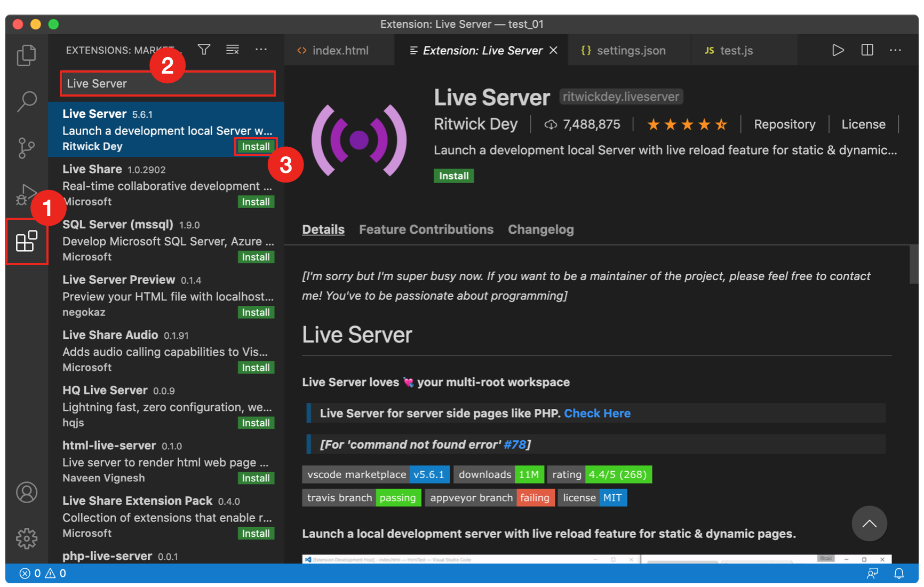The height and width of the screenshot is (587, 924).
Task: Open extensions panel more actions menu
Action: [261, 50]
